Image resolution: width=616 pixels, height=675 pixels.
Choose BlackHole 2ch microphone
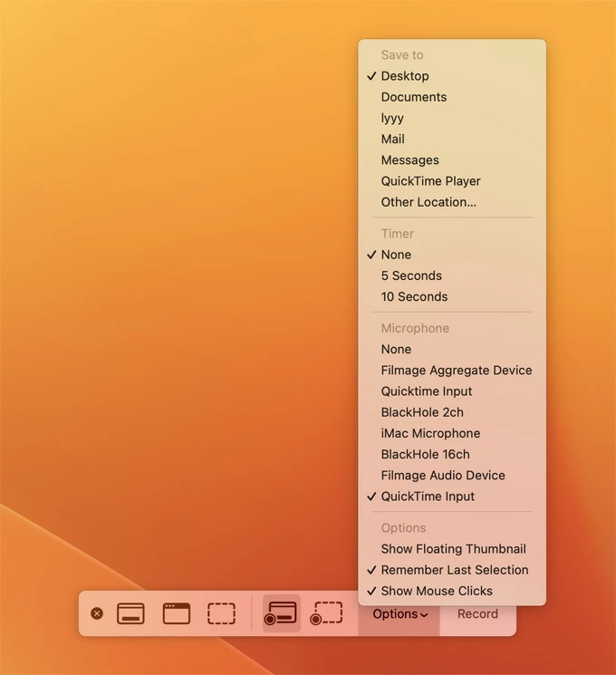(422, 412)
